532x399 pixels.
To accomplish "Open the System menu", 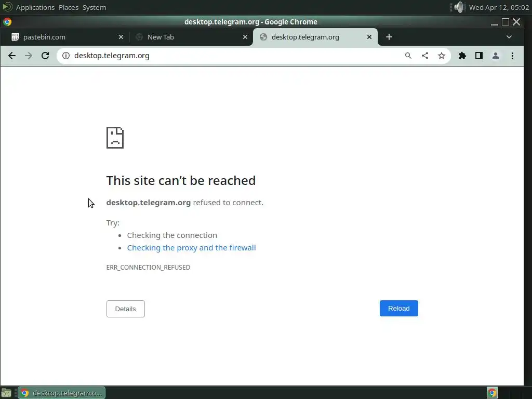I will pyautogui.click(x=95, y=7).
